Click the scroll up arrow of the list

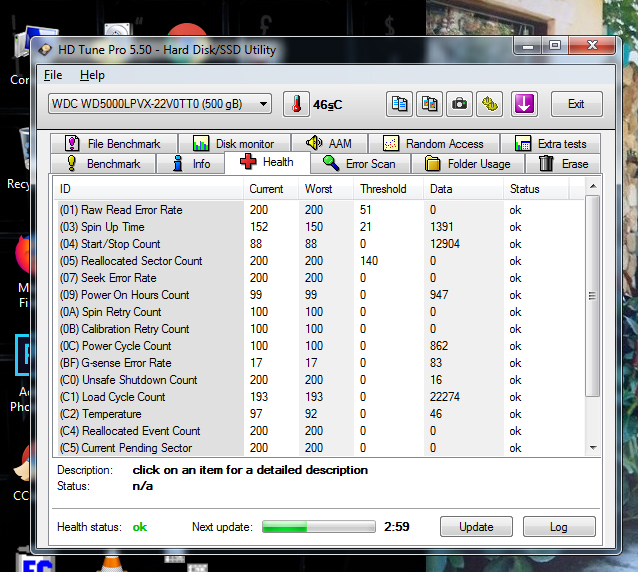pyautogui.click(x=593, y=186)
